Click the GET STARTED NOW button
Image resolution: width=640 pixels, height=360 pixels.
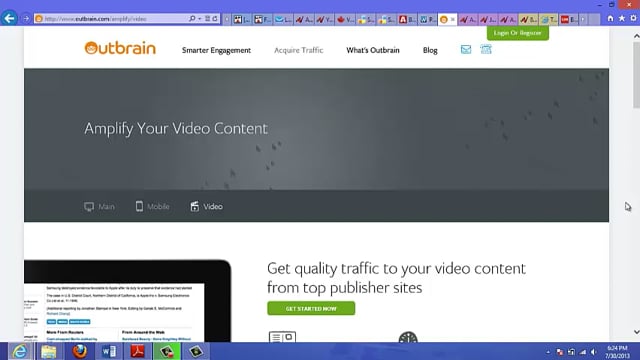[311, 309]
